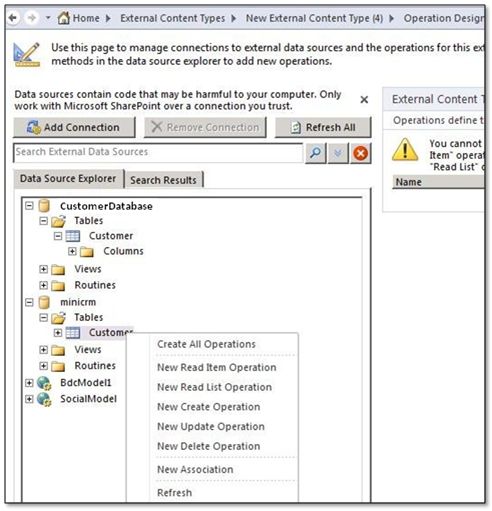Click the Remove Connection button

205,127
